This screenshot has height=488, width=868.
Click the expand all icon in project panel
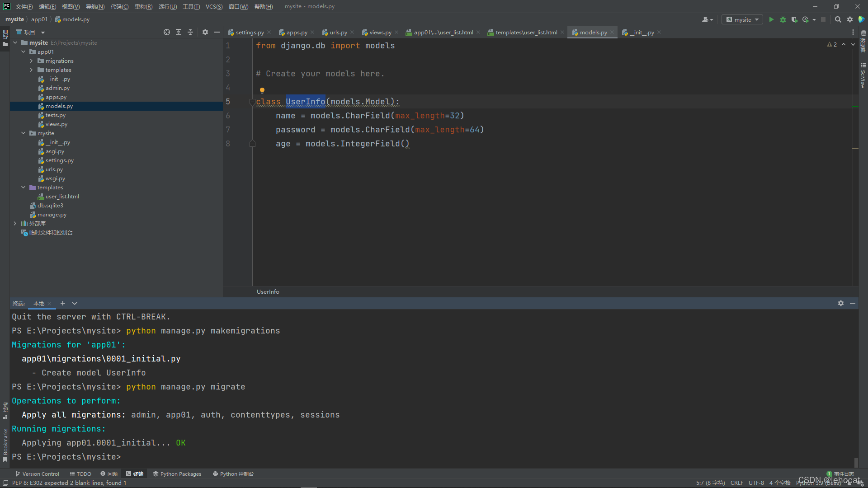(179, 32)
